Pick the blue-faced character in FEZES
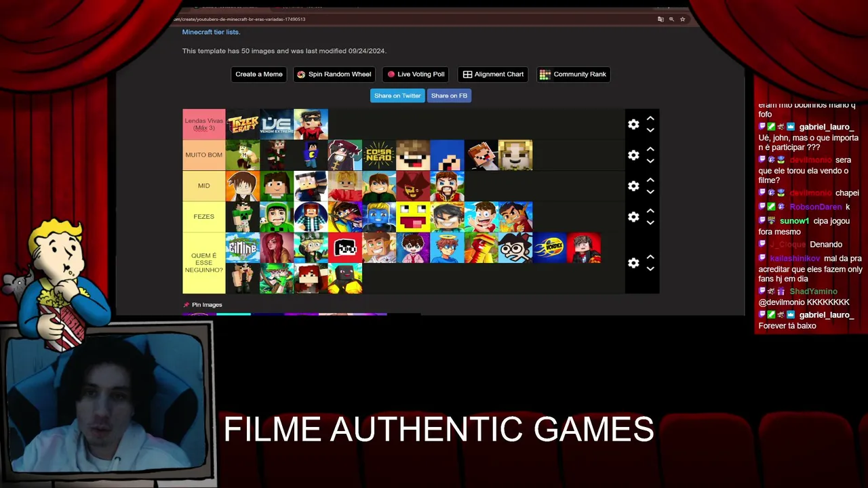Viewport: 868px width, 488px height. pos(379,217)
